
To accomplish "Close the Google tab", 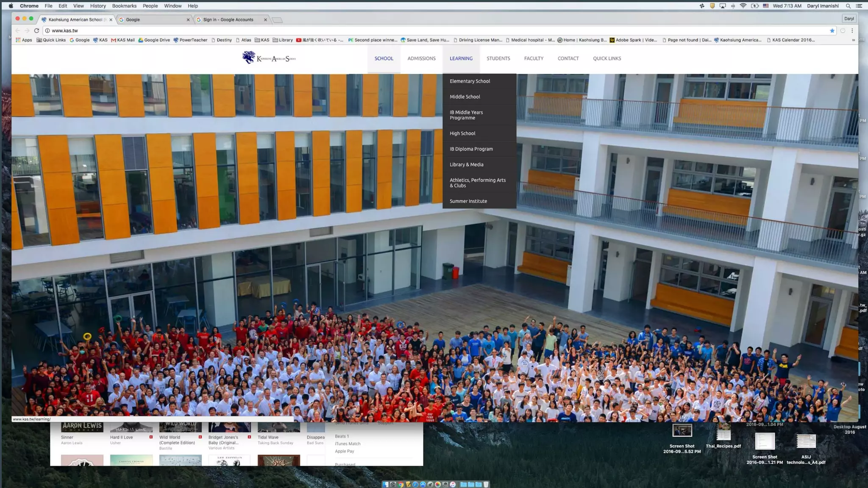I will [x=188, y=20].
